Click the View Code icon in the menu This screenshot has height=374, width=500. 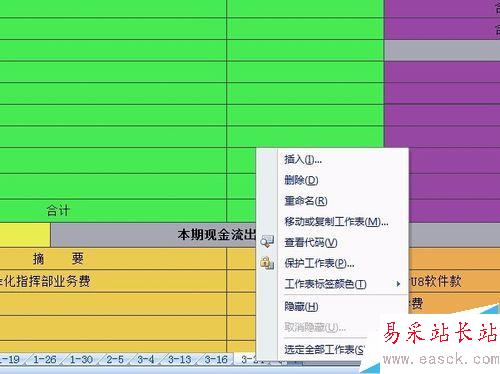pos(267,242)
